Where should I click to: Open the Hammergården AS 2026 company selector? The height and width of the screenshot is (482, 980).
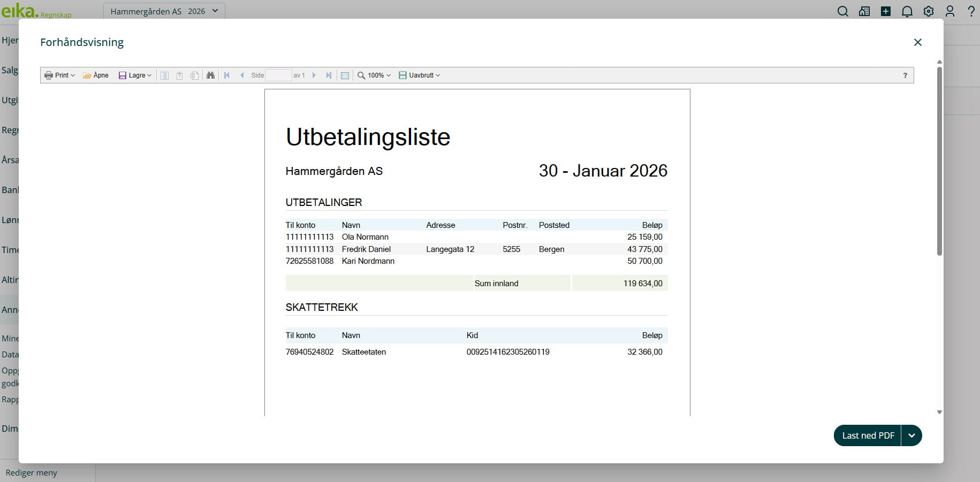164,11
